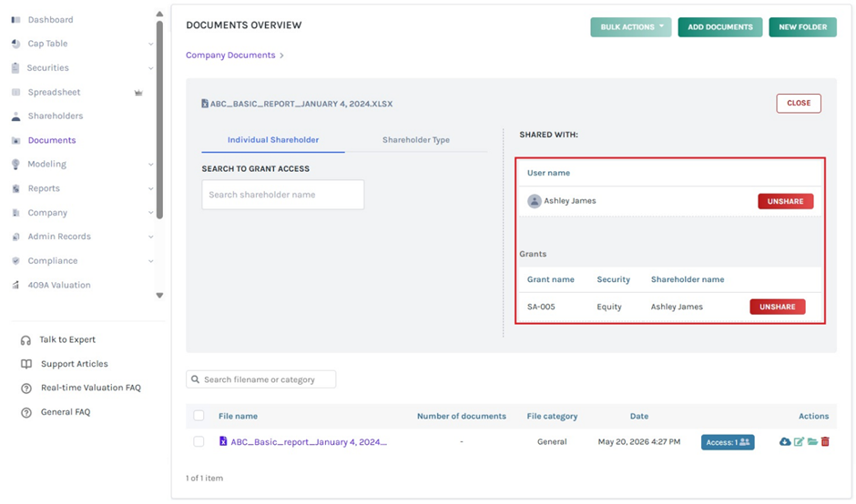Screen dimensions: 856x504
Task: Click Ashley James avatar icon
Action: [534, 201]
